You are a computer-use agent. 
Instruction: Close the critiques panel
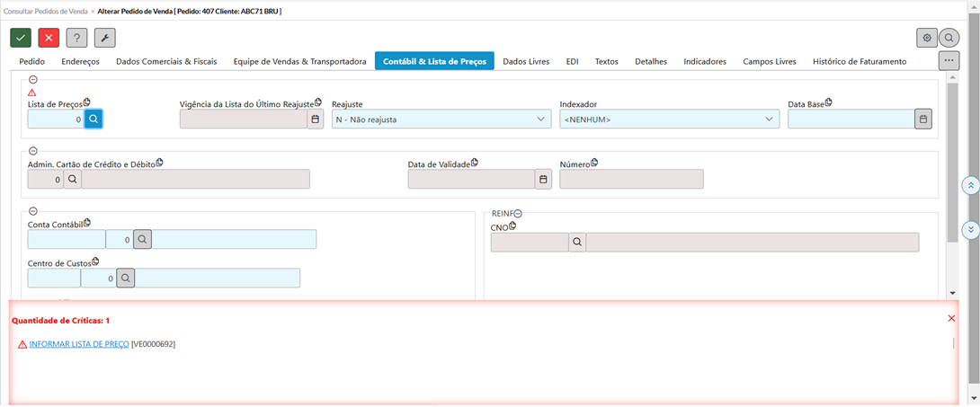click(951, 319)
